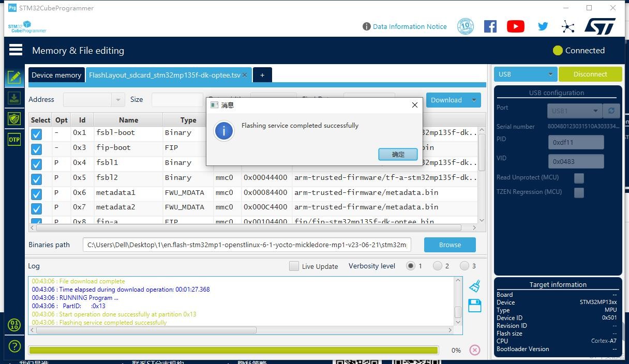Click the Select column header
Screen dimensions: 629x364
pos(40,120)
